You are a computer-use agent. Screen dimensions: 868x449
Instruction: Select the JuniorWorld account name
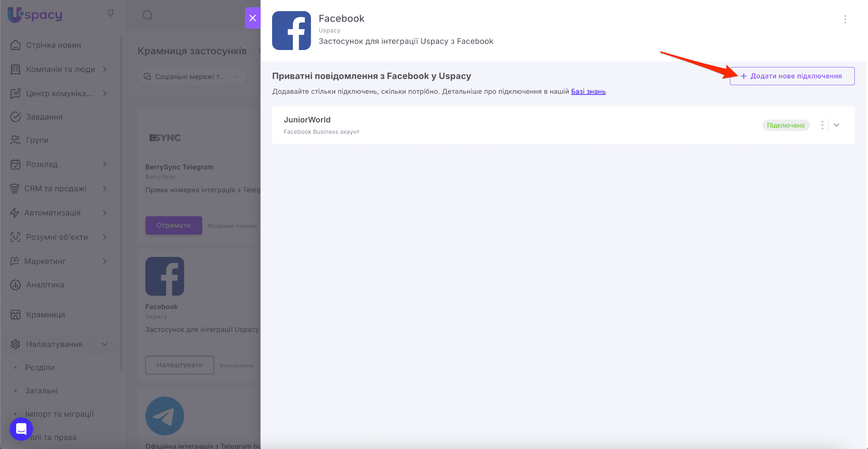(x=307, y=120)
